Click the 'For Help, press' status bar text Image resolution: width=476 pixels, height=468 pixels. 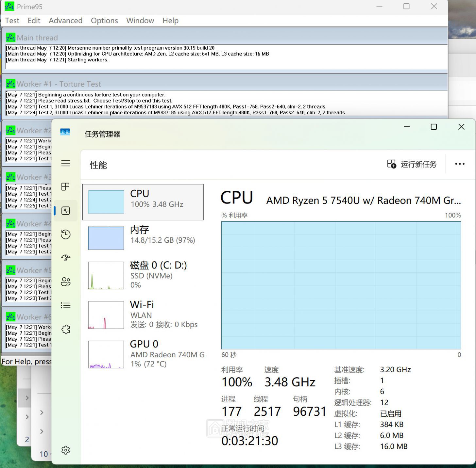point(26,362)
